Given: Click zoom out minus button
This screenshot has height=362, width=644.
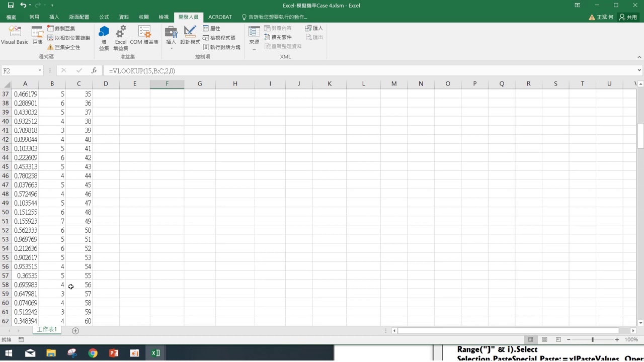Looking at the screenshot, I should tap(570, 340).
